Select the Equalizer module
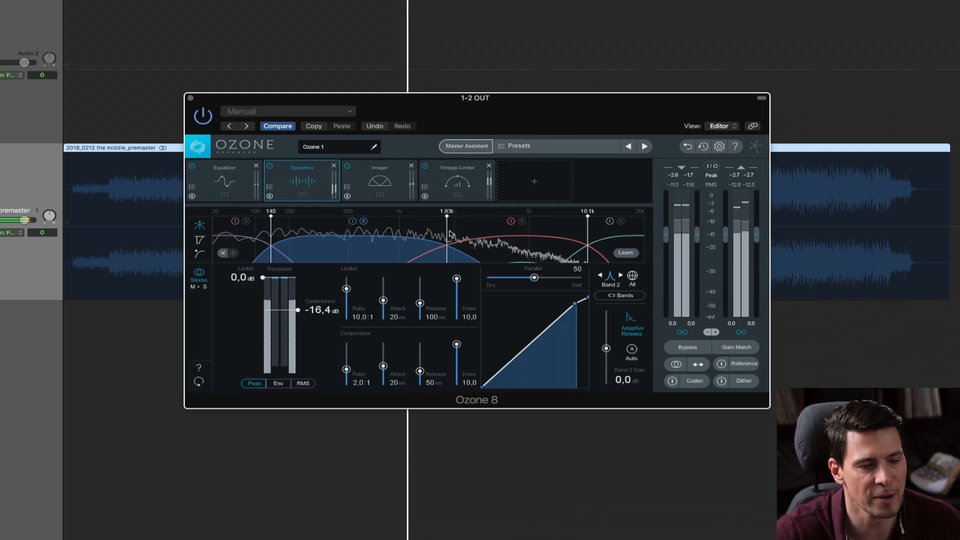This screenshot has width=960, height=540. (x=224, y=181)
